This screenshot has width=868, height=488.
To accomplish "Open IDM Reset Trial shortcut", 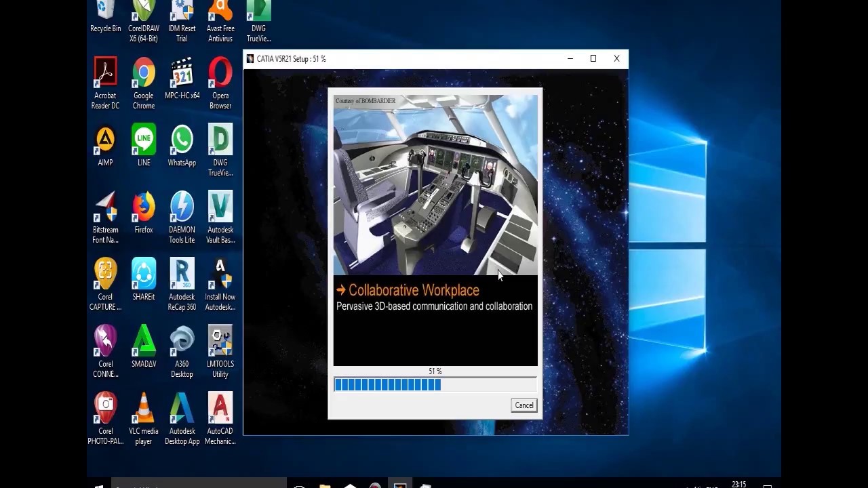I will click(182, 21).
